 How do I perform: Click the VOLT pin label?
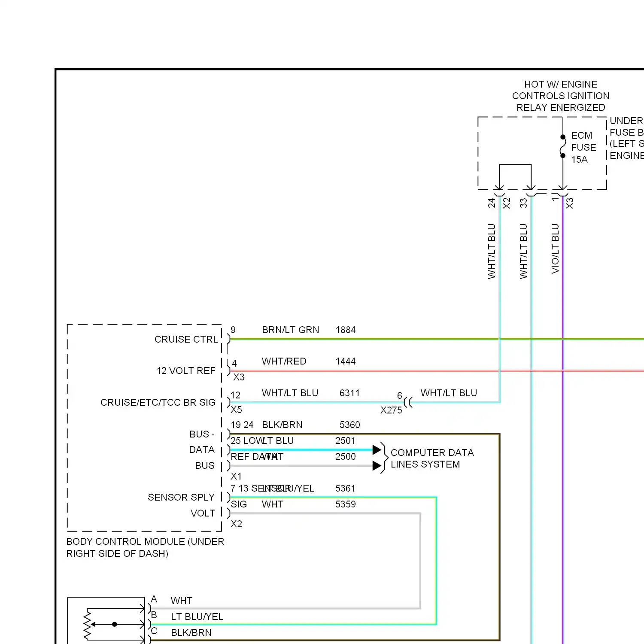click(203, 513)
